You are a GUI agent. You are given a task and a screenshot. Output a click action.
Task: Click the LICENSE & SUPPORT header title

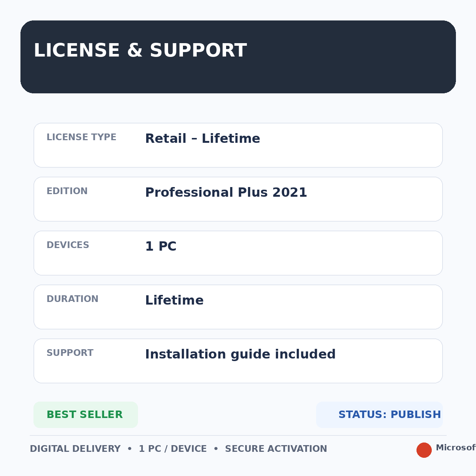(140, 51)
